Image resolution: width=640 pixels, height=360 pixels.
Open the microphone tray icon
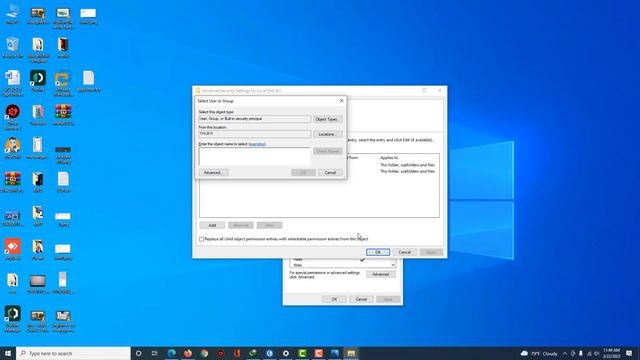coord(580,353)
